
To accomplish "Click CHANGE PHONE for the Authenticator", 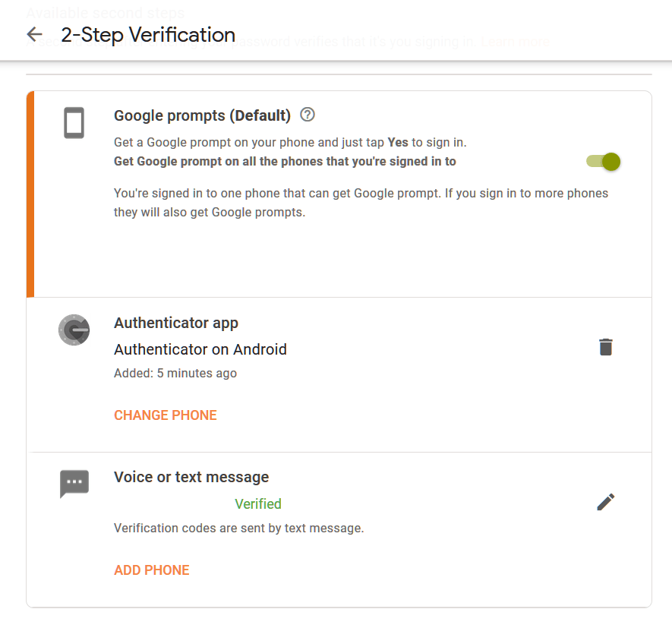I will [x=166, y=415].
